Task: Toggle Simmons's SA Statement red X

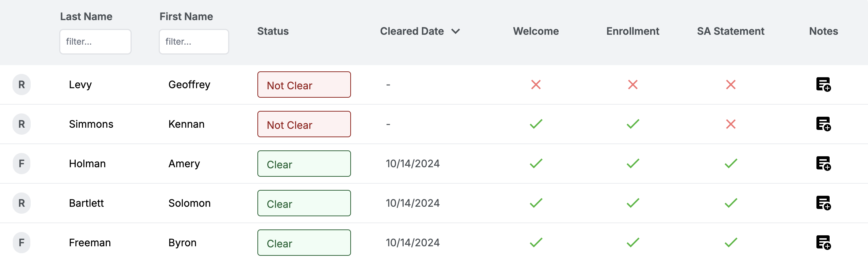Action: point(731,124)
